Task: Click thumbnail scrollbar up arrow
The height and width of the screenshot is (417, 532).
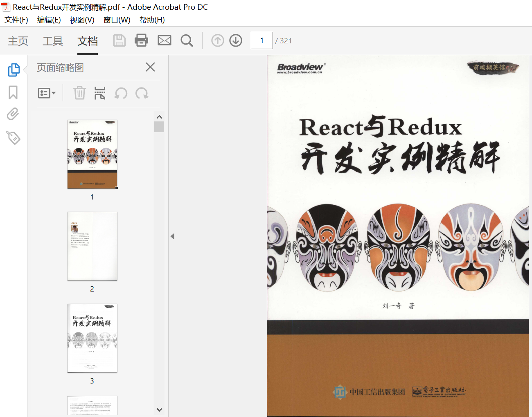Action: click(159, 117)
